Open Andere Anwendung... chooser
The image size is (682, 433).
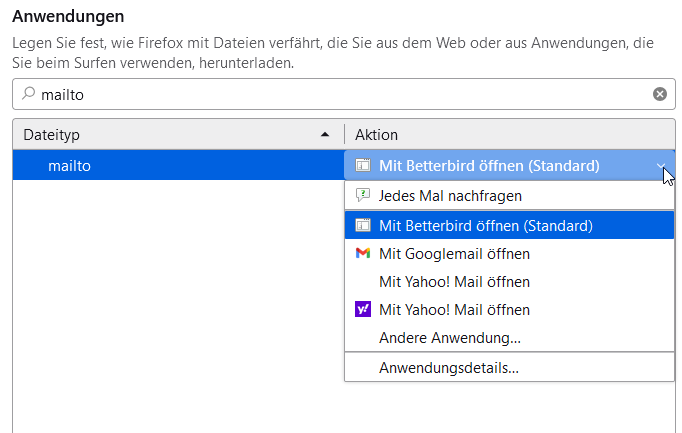point(449,338)
